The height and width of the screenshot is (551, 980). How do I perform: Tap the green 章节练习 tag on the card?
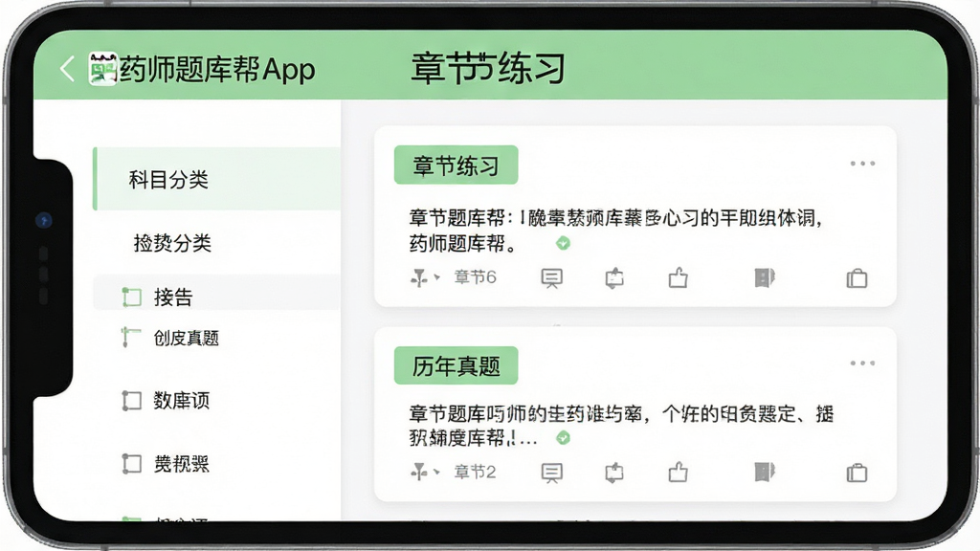[x=456, y=165]
